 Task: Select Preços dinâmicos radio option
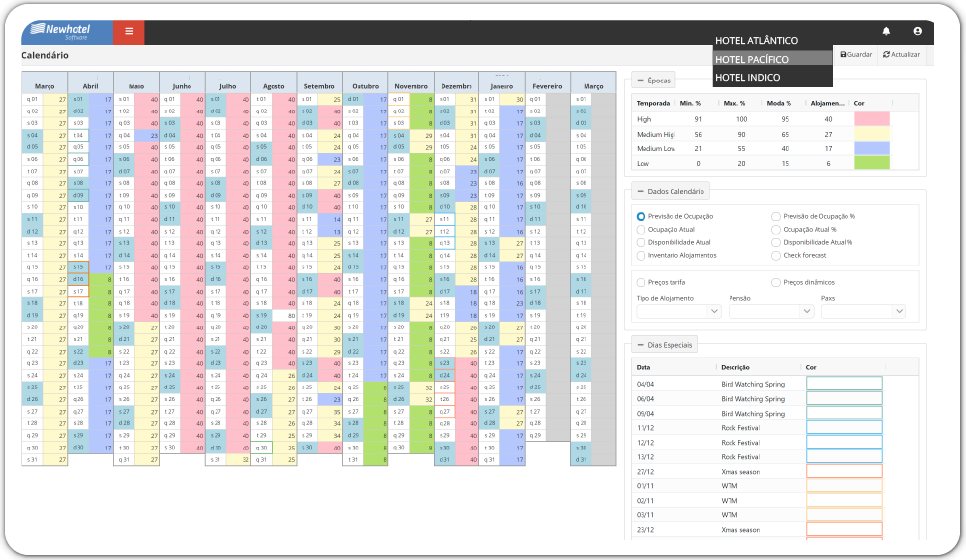tap(776, 282)
